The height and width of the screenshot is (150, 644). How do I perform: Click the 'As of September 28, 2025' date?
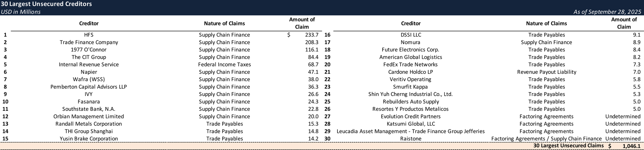[607, 12]
